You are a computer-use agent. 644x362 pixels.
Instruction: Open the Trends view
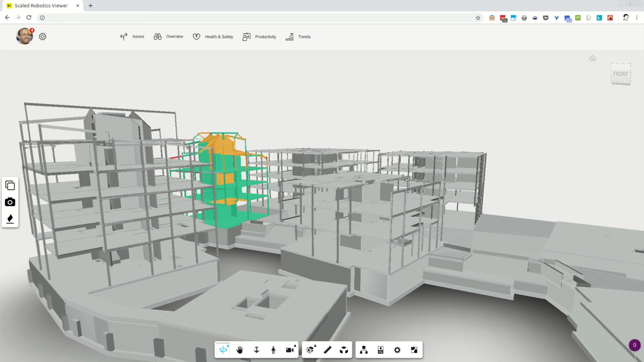point(298,37)
